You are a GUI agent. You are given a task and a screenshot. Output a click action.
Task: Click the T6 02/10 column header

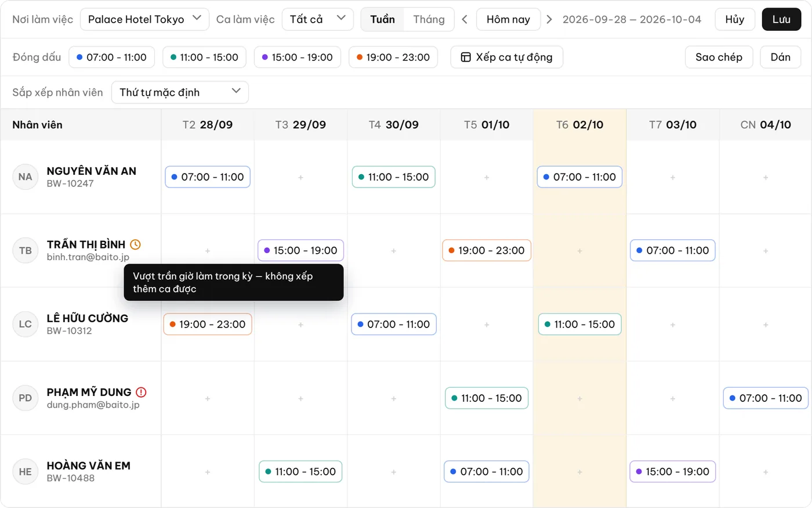coord(579,125)
